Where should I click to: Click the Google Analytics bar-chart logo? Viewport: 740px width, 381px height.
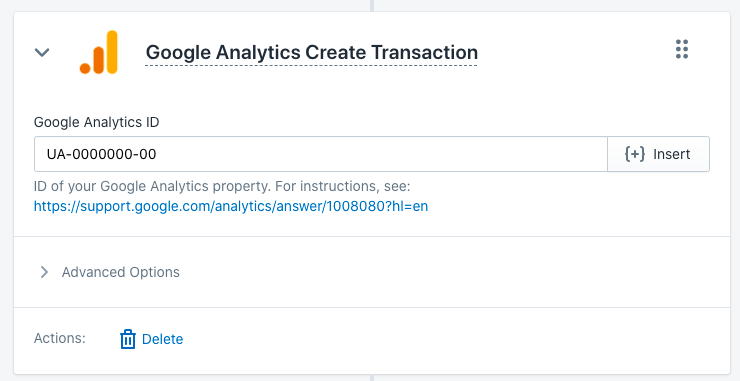(x=98, y=52)
